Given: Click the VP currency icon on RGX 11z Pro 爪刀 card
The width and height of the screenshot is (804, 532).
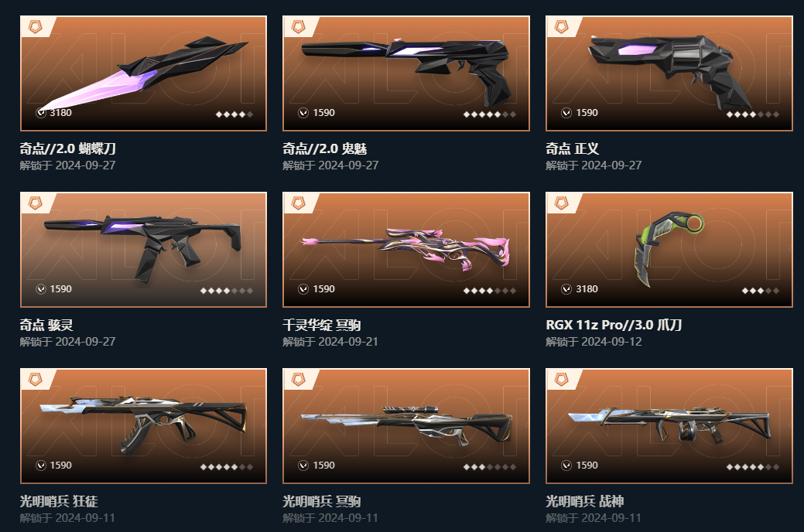Looking at the screenshot, I should pyautogui.click(x=566, y=289).
